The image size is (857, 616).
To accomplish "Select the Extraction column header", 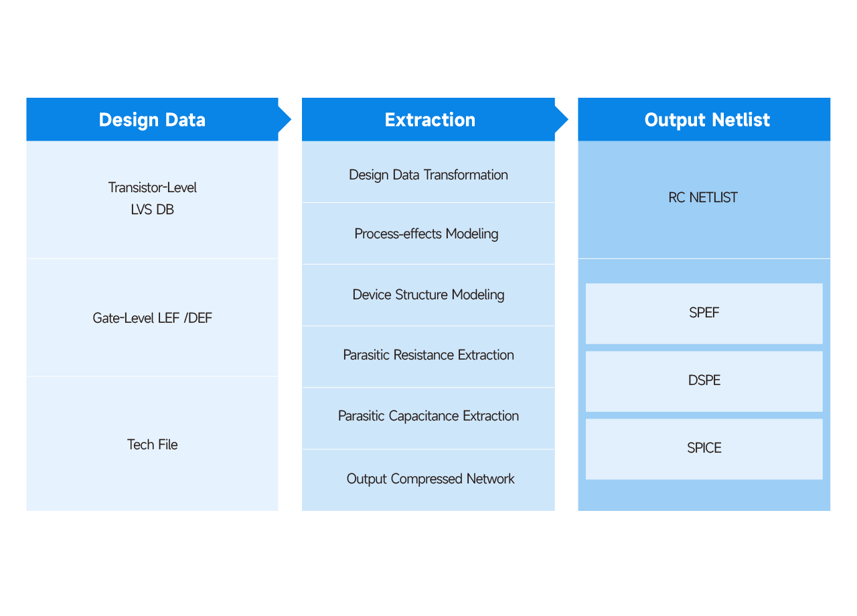I will (428, 120).
